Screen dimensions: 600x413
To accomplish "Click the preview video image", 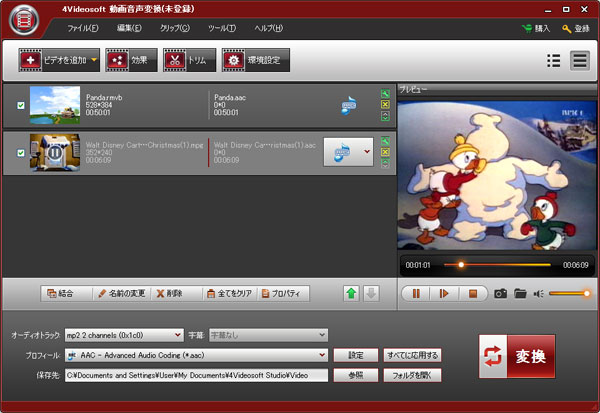I will (x=497, y=175).
